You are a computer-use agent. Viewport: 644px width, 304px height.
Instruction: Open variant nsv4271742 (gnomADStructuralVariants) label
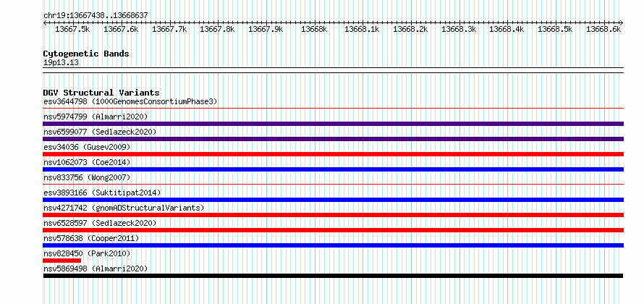tap(124, 208)
